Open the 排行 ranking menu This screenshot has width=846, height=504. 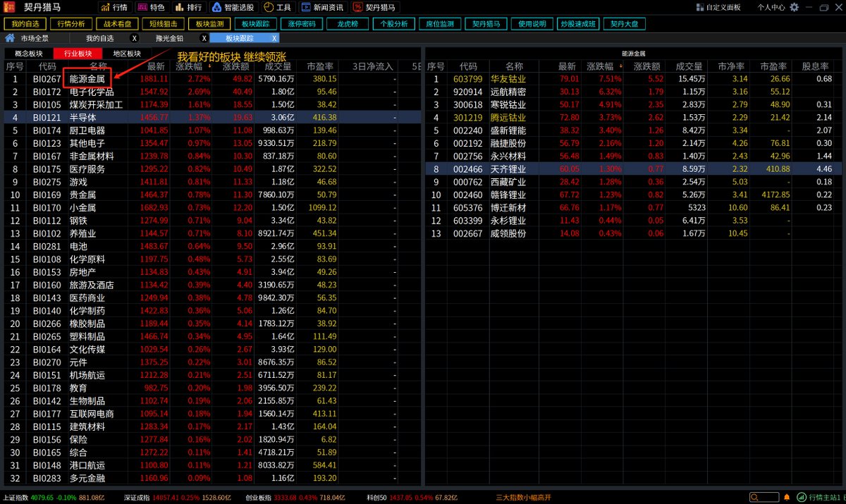pyautogui.click(x=188, y=8)
